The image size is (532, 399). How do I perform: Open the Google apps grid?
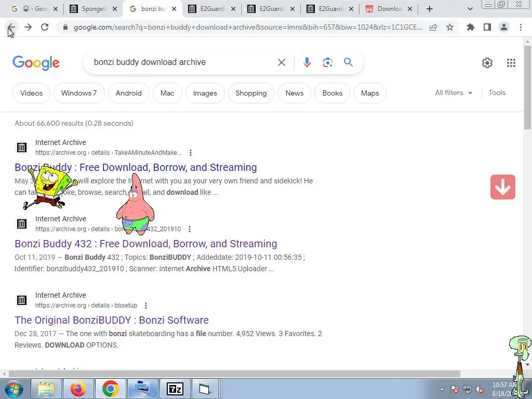[x=511, y=63]
